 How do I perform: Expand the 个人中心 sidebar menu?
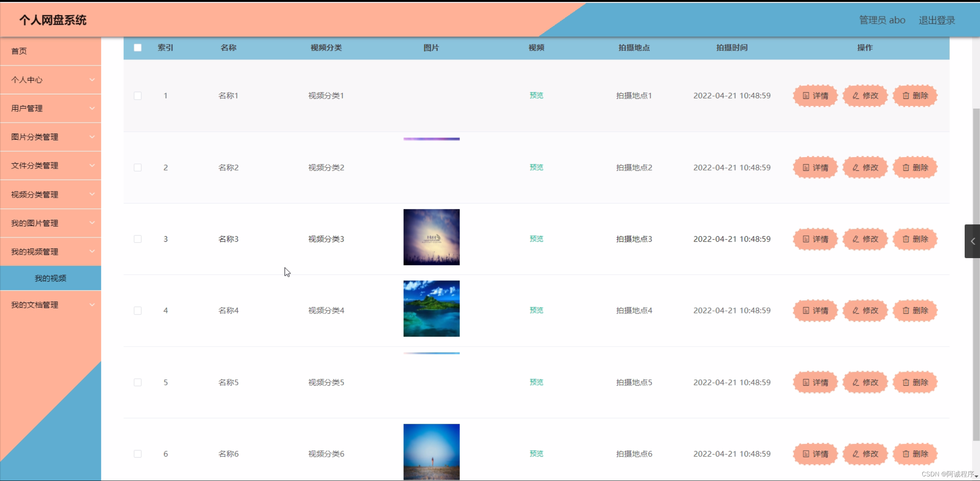pyautogui.click(x=51, y=80)
